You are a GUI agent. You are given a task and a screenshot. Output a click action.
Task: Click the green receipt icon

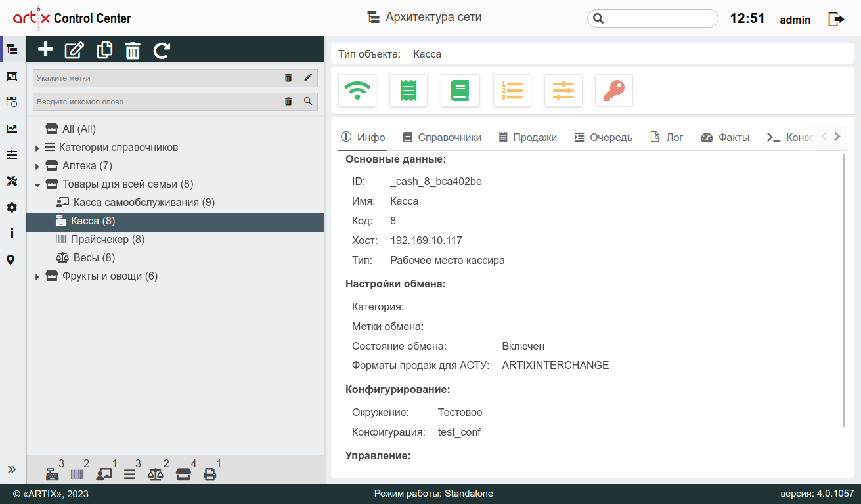click(408, 91)
